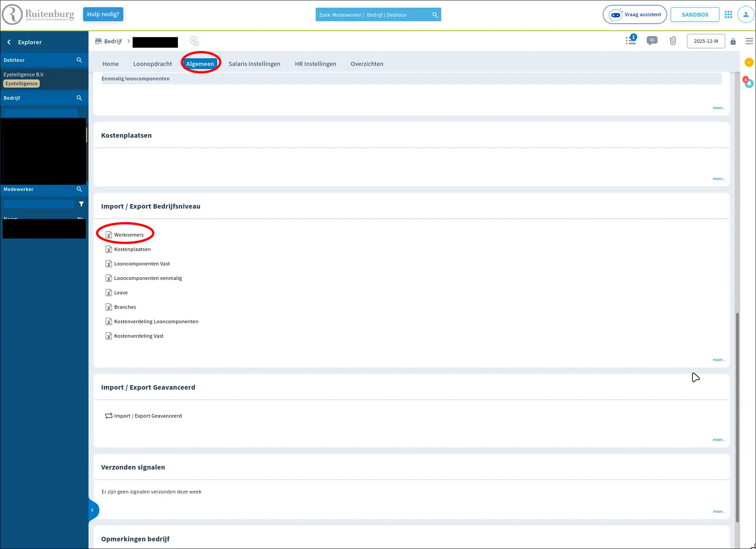Click the Vraag assistent button

pyautogui.click(x=635, y=15)
